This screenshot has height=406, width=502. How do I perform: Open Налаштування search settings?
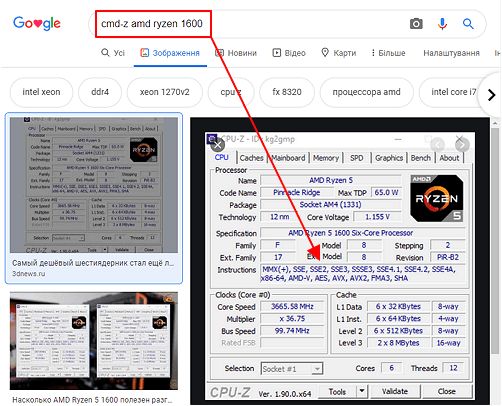(x=451, y=53)
